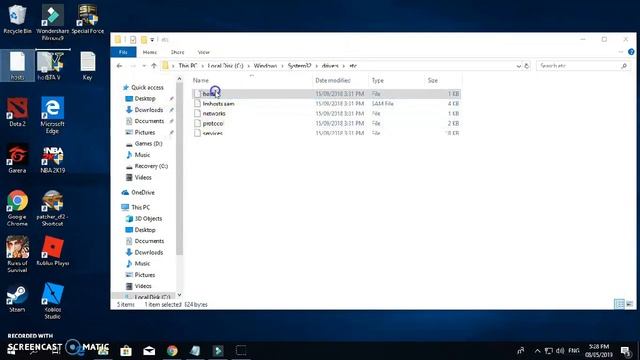Image resolution: width=640 pixels, height=360 pixels.
Task: Open Rules of Survival desktop shortcut
Action: click(x=17, y=254)
